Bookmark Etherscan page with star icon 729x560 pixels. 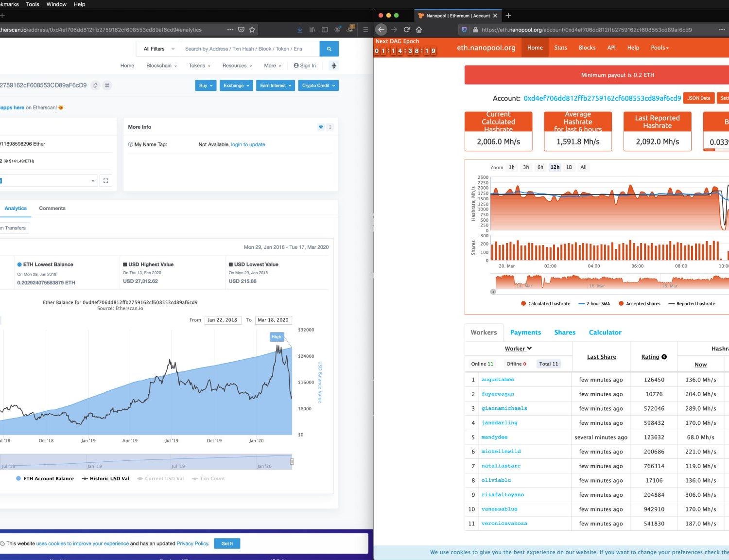[252, 30]
